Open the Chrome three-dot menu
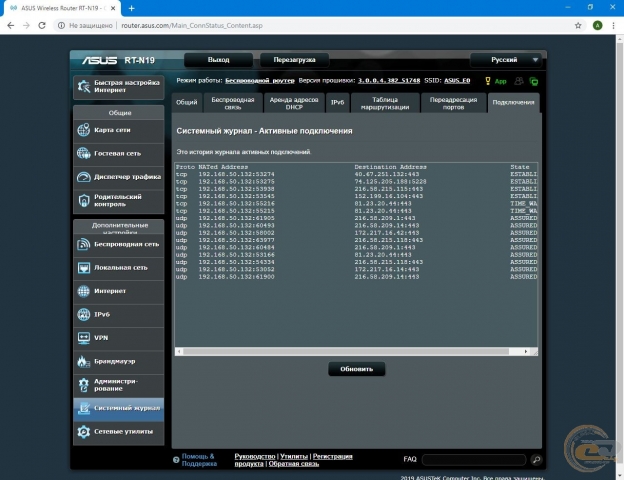Screen dimensions: 624x480 pos(613,25)
